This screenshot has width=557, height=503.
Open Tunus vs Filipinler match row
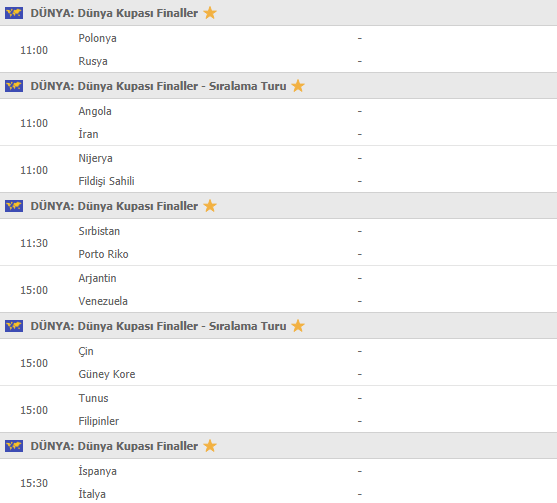[278, 410]
